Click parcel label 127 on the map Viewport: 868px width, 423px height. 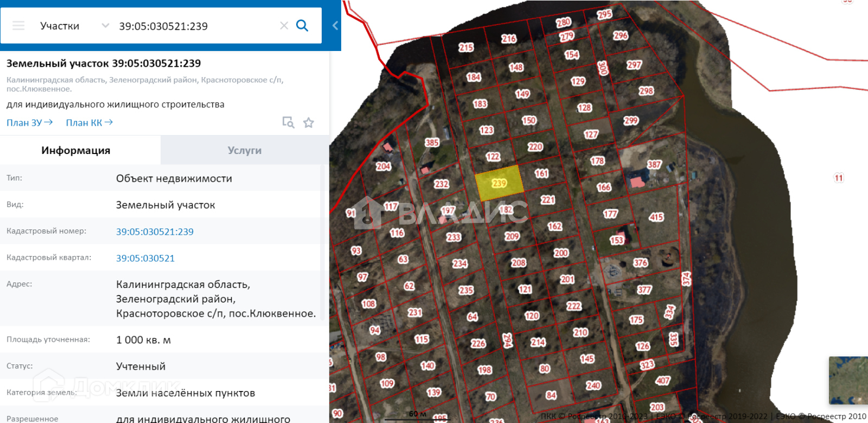click(591, 134)
